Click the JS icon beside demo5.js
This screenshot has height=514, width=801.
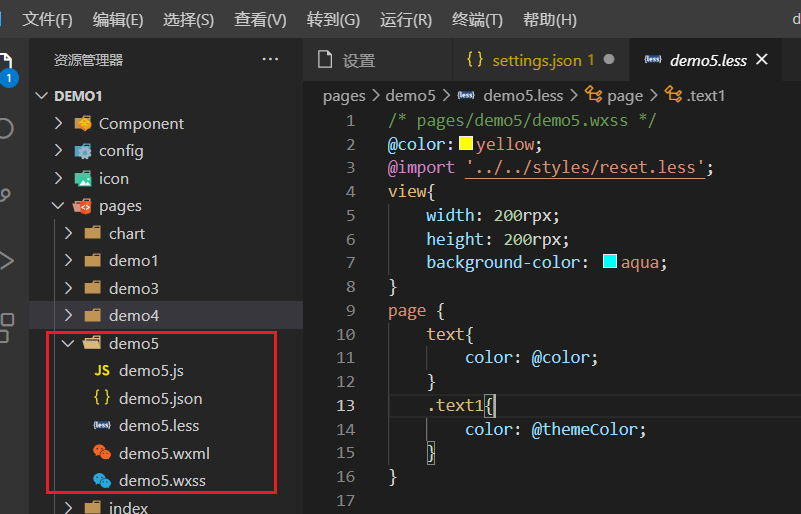102,370
